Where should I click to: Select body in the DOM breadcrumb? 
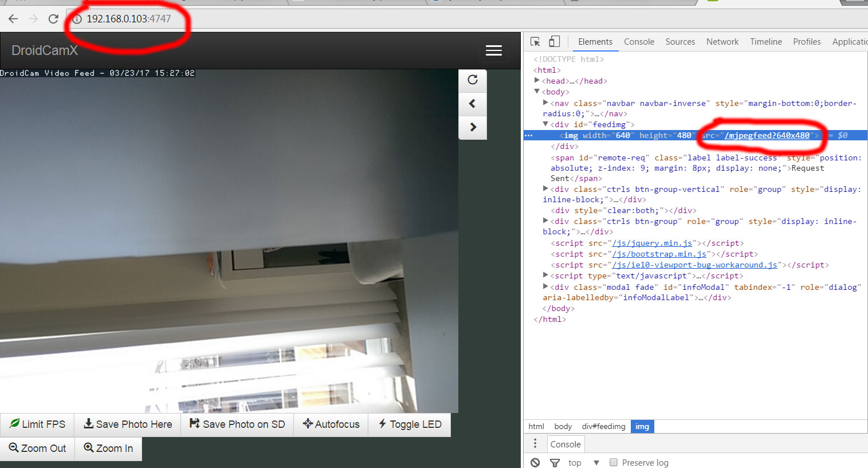point(563,427)
